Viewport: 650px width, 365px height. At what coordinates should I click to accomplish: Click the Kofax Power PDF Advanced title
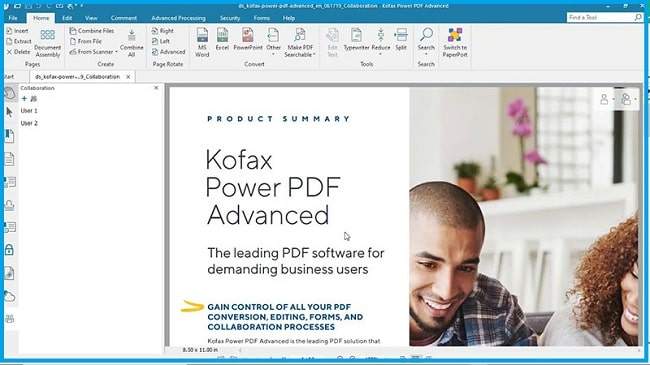(x=273, y=187)
